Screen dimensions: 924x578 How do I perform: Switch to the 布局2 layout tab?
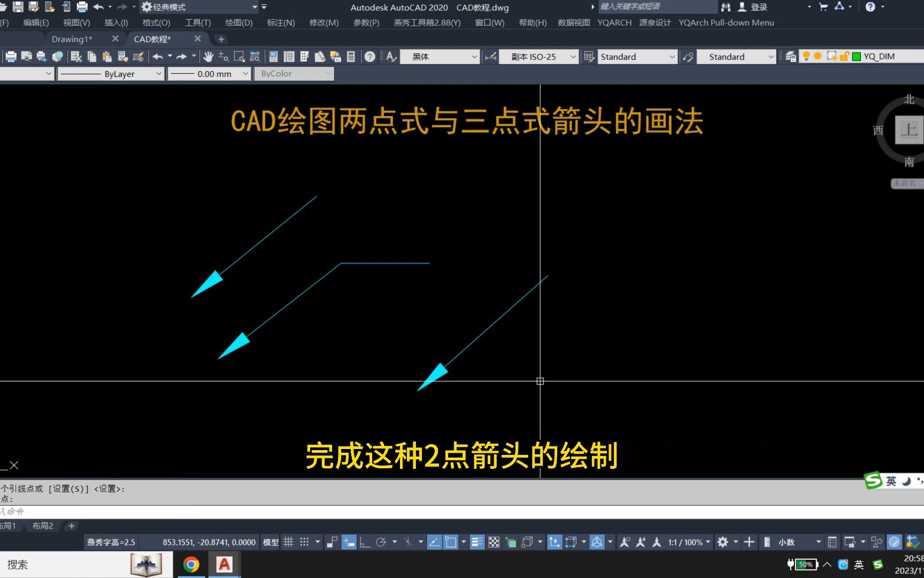tap(43, 526)
